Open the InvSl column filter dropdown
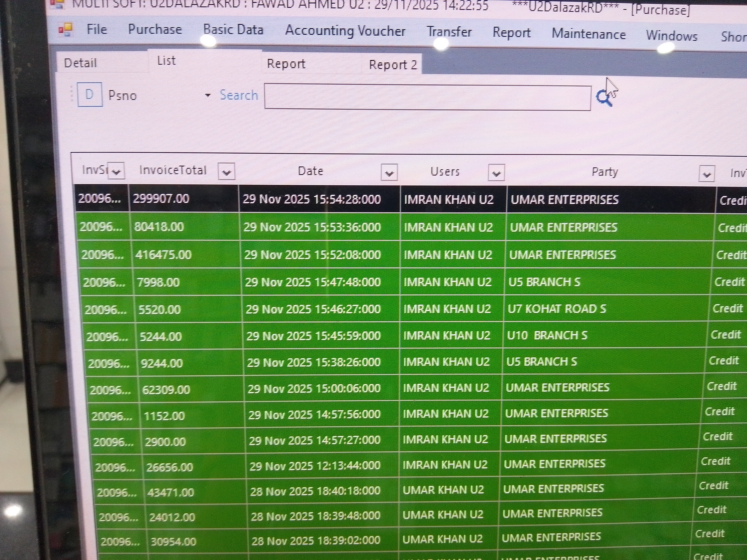This screenshot has width=747, height=560. [x=117, y=171]
